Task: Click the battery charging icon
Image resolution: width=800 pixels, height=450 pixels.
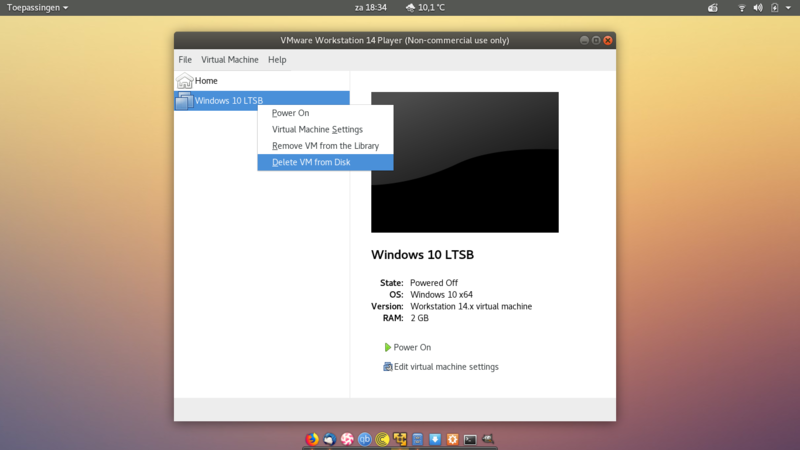Action: pyautogui.click(x=774, y=8)
